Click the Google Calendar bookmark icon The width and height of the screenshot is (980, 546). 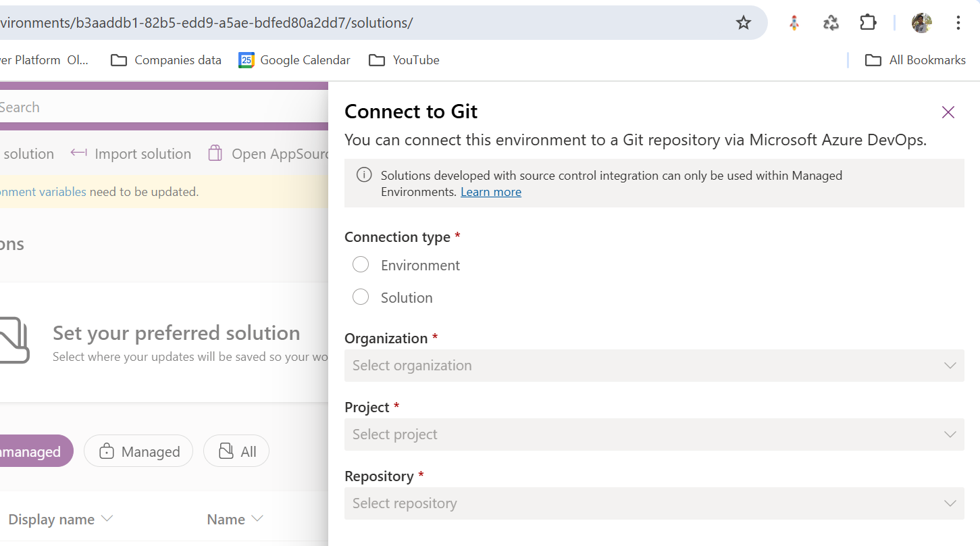pyautogui.click(x=247, y=60)
